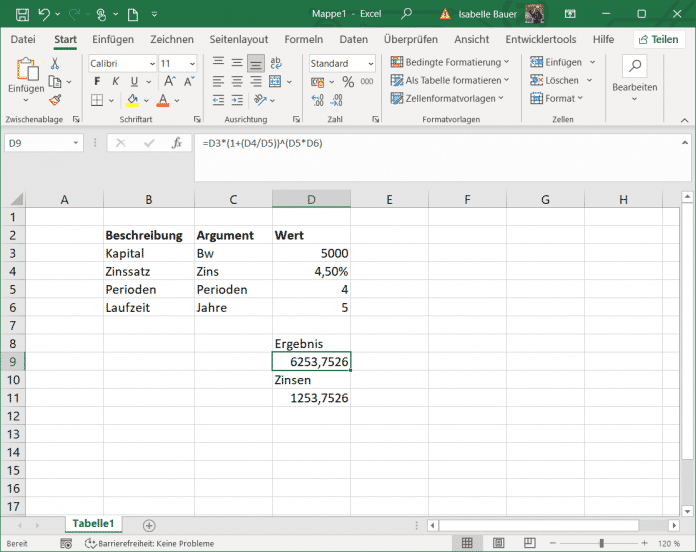
Task: Click the format painter brush icon
Action: pyautogui.click(x=55, y=100)
